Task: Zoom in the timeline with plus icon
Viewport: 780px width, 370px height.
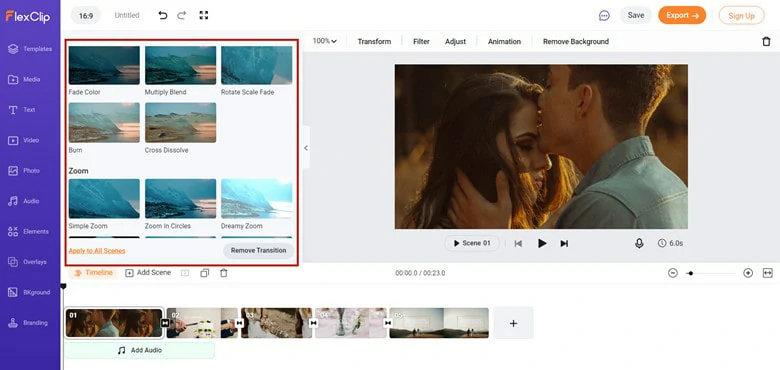Action: pos(748,273)
